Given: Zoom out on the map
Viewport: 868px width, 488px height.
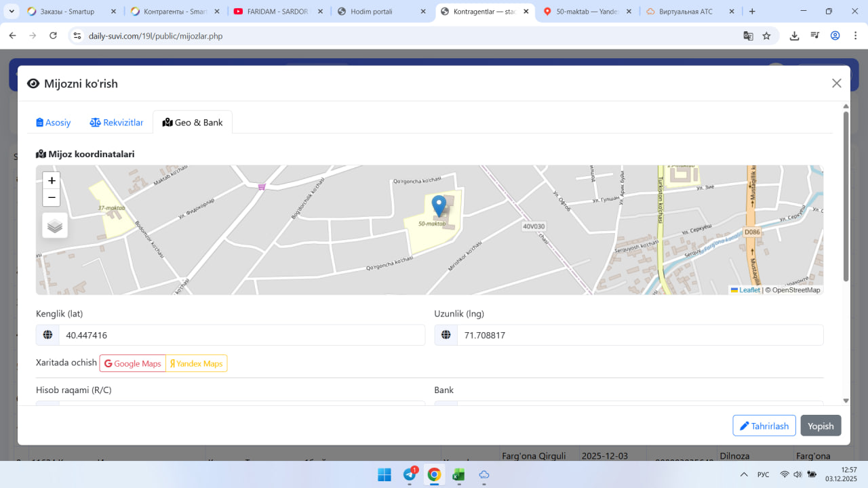Looking at the screenshot, I should (52, 198).
